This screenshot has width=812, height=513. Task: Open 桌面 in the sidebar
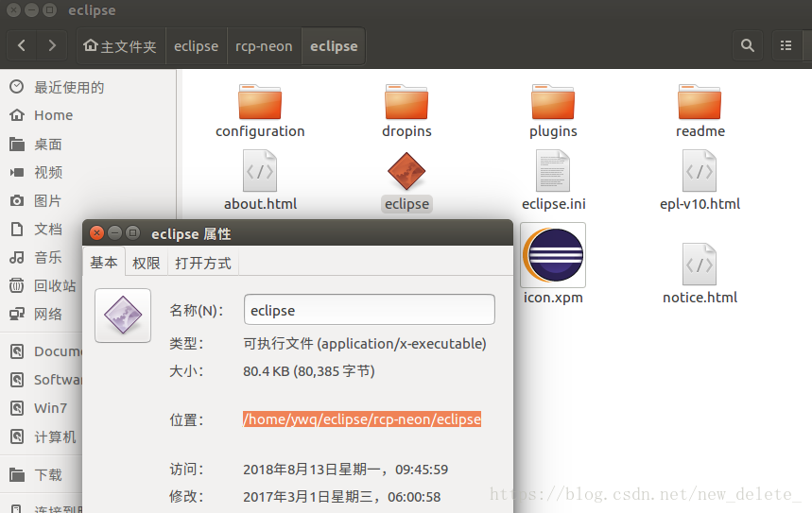point(48,144)
